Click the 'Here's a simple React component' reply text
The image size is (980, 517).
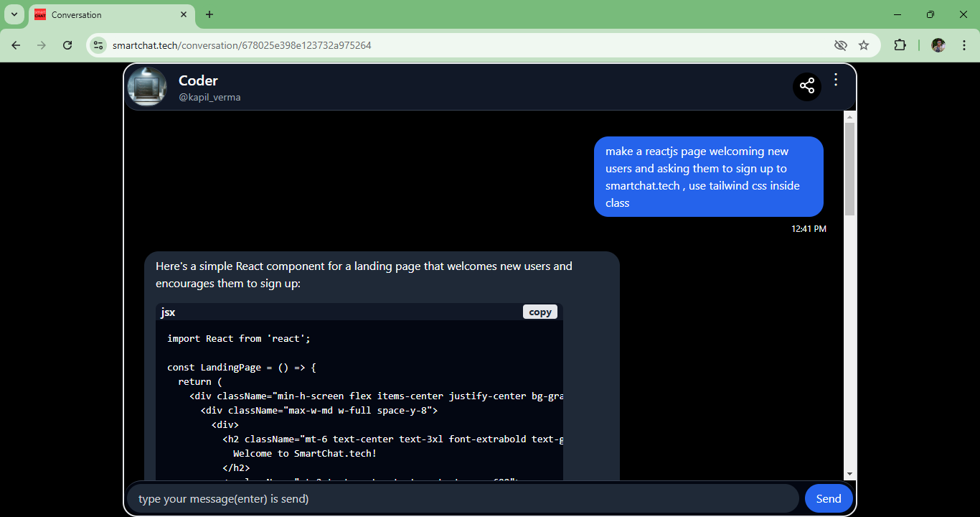364,274
